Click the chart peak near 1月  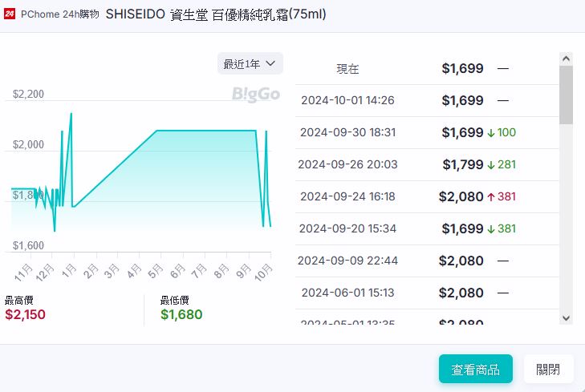tap(71, 114)
